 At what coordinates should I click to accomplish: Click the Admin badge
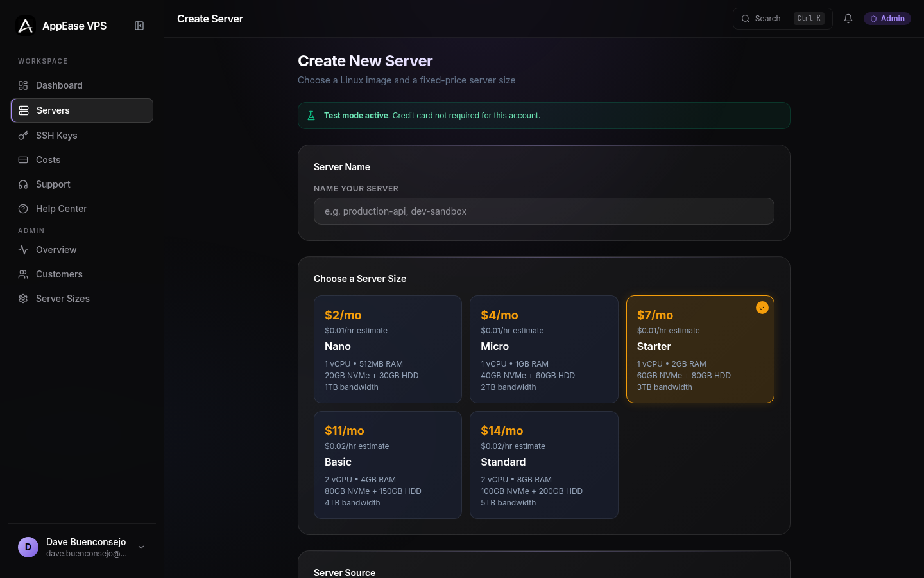coord(887,19)
